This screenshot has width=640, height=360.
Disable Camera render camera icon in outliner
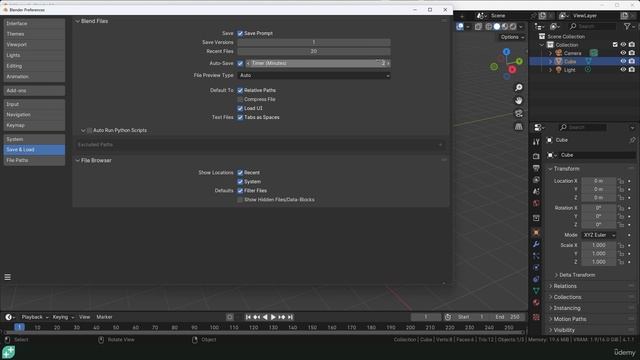tap(632, 53)
